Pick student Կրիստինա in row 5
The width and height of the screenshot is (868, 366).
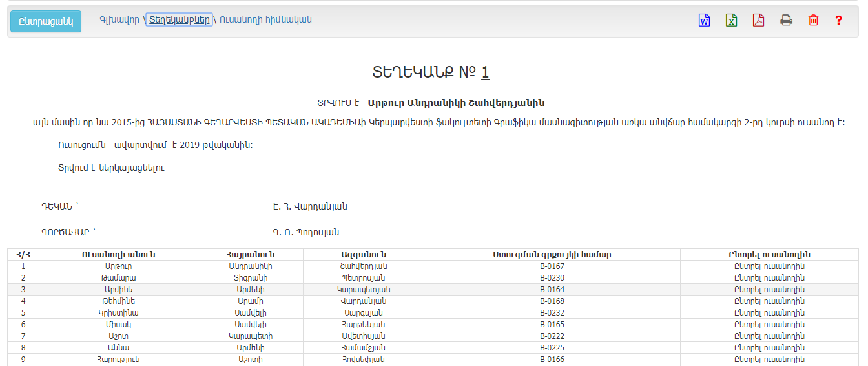coord(769,313)
